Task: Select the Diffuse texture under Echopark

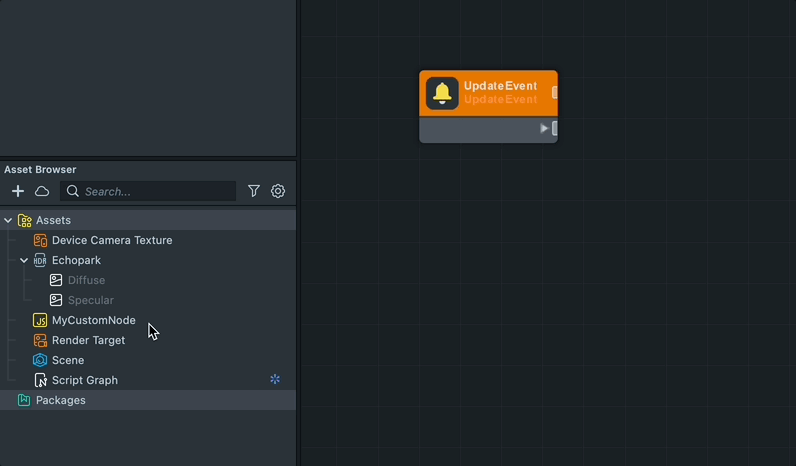Action: [86, 280]
